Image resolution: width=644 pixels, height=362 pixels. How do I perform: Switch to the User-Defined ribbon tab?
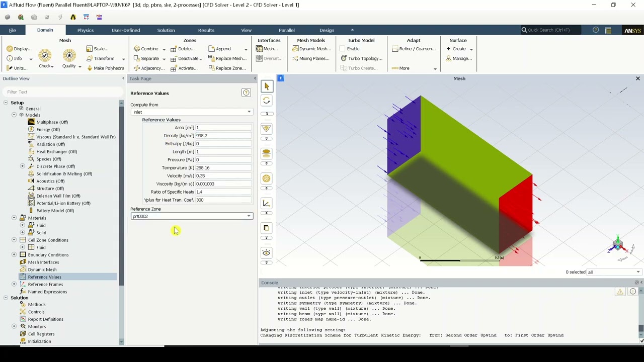click(126, 30)
